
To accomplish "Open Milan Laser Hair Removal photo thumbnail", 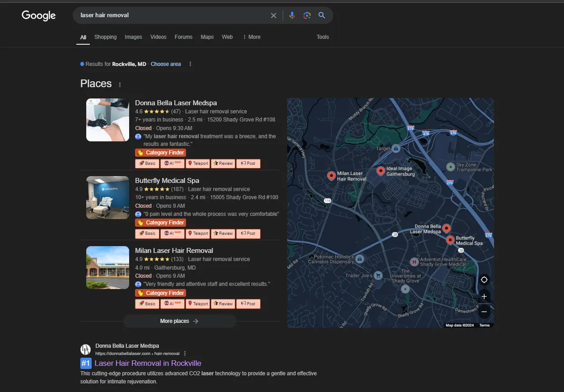I will [107, 268].
